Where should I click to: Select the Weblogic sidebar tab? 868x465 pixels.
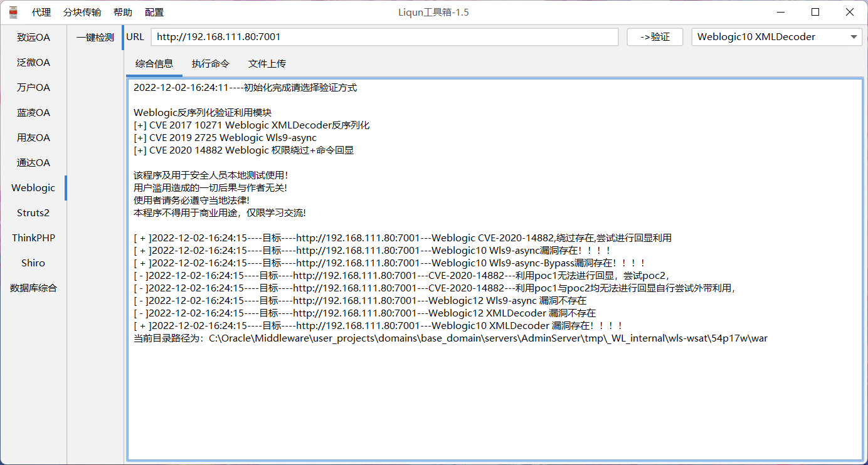pyautogui.click(x=33, y=188)
